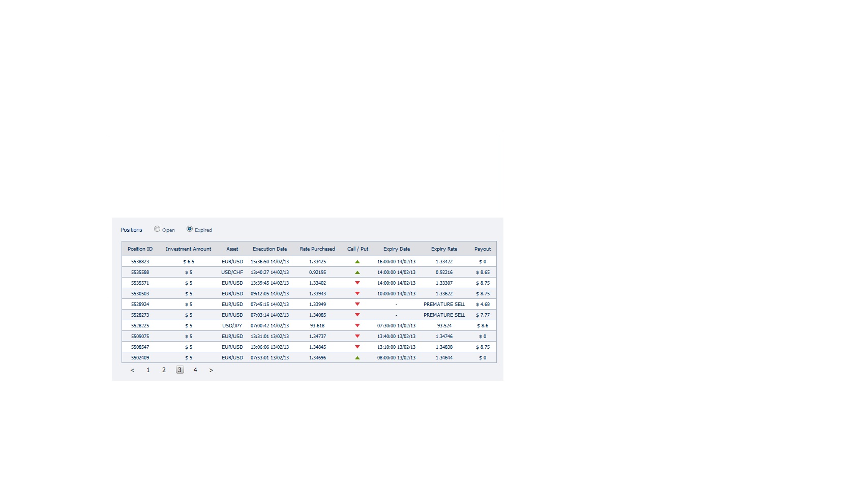Click the $ 4.68 payout
Viewport: 868px width, 488px height.
[x=483, y=304]
